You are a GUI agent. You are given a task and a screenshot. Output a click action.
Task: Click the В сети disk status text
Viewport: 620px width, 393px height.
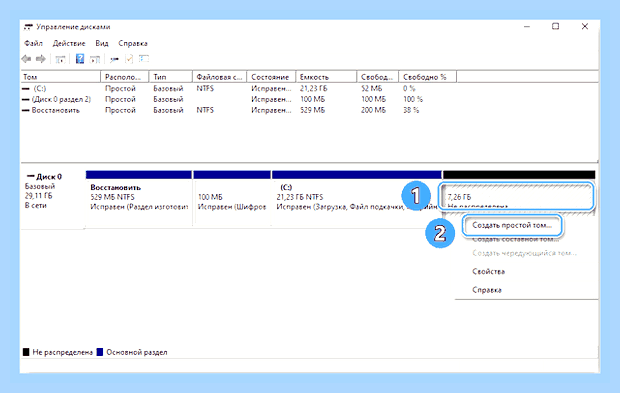point(36,206)
